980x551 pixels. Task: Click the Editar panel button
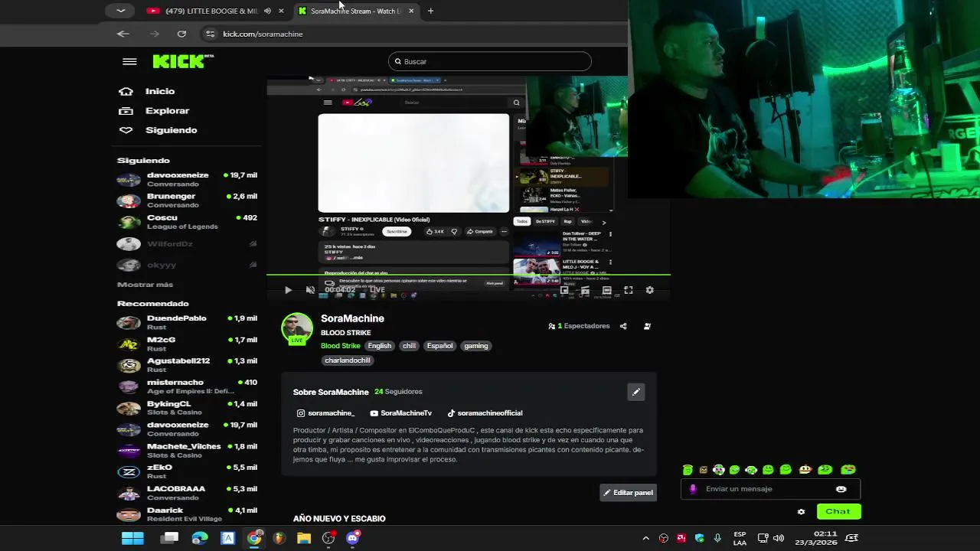[x=628, y=493]
